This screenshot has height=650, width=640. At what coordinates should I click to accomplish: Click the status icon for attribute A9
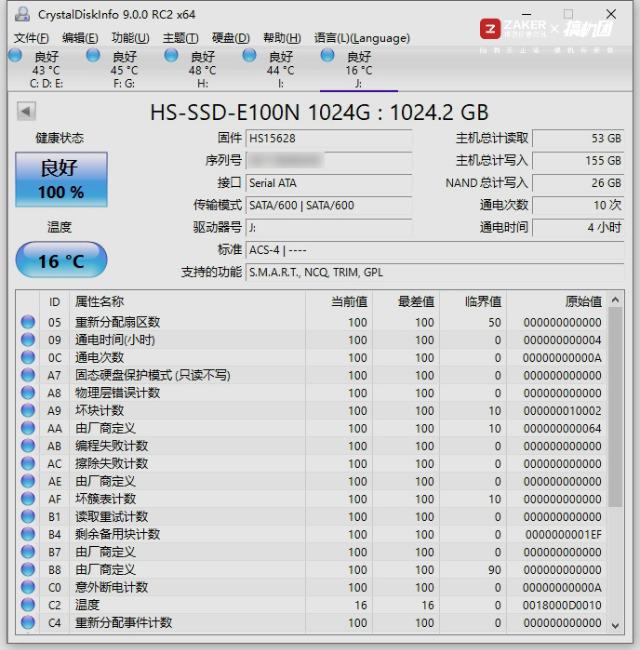[28, 410]
